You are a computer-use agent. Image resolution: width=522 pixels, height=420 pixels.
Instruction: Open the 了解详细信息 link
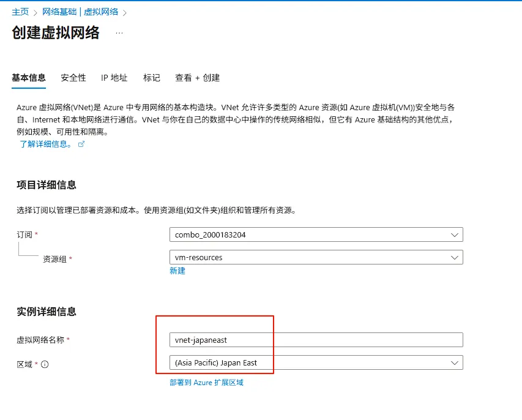pos(45,144)
